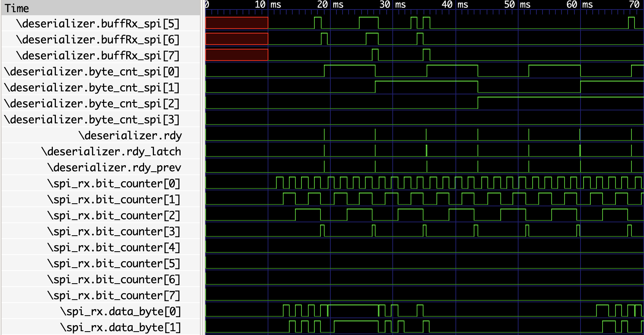Select the deserializer.rdy_latch signal
Screen dimensions: 644x335
(111, 152)
